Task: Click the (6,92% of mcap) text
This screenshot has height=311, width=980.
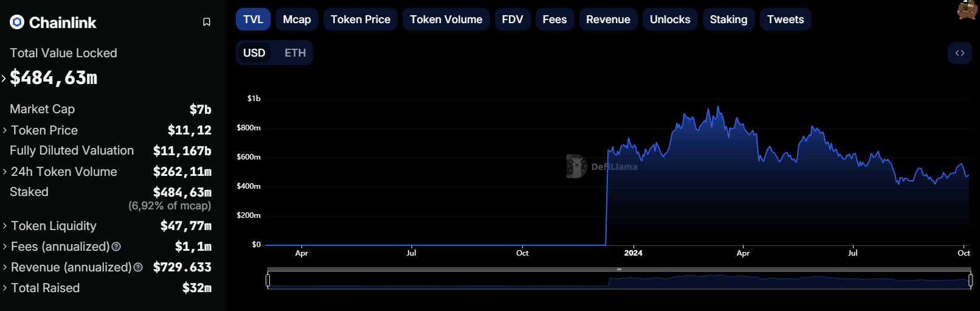Action: click(170, 206)
